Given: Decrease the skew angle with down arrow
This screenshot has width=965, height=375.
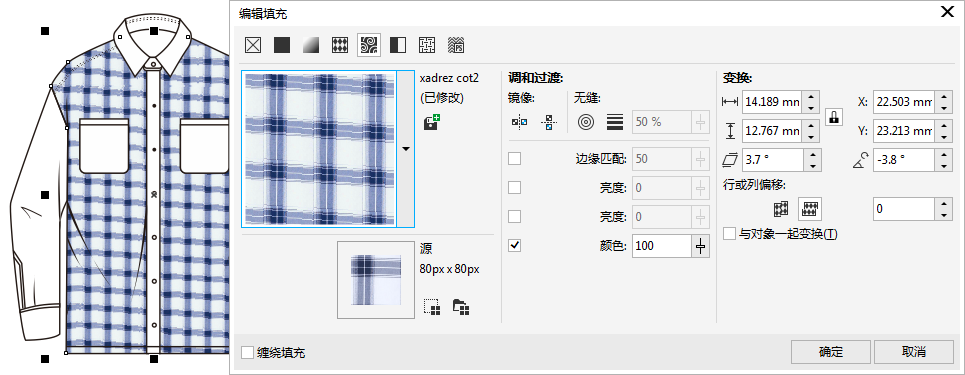Looking at the screenshot, I should pos(812,166).
